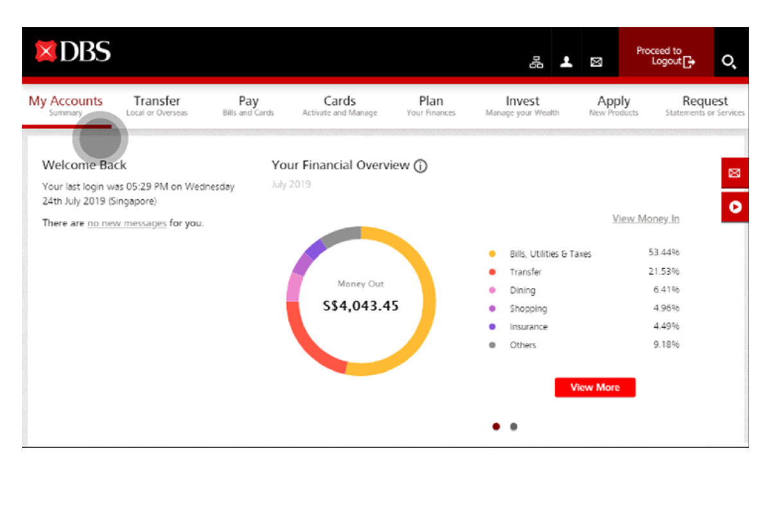
Task: Select the second carousel dot below the chart
Action: [x=513, y=426]
